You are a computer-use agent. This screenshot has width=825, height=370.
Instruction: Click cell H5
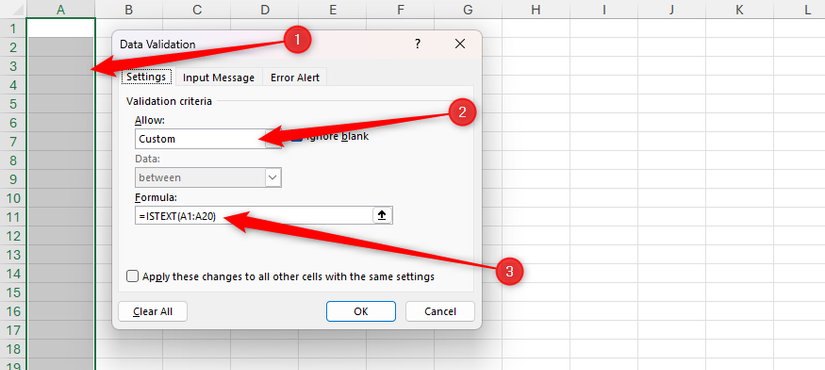pyautogui.click(x=536, y=104)
